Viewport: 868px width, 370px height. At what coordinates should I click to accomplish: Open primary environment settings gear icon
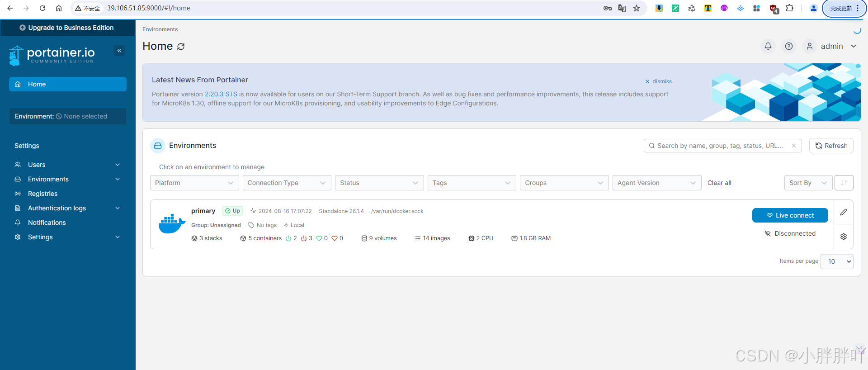tap(844, 237)
